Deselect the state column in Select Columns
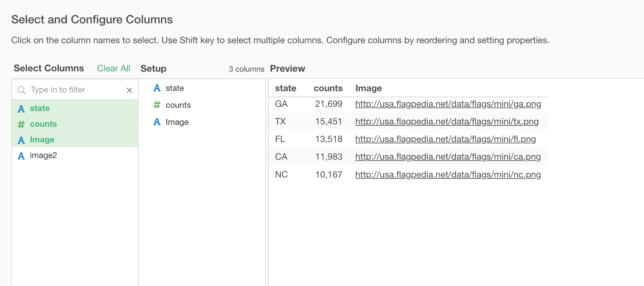This screenshot has height=286, width=644. click(x=75, y=108)
